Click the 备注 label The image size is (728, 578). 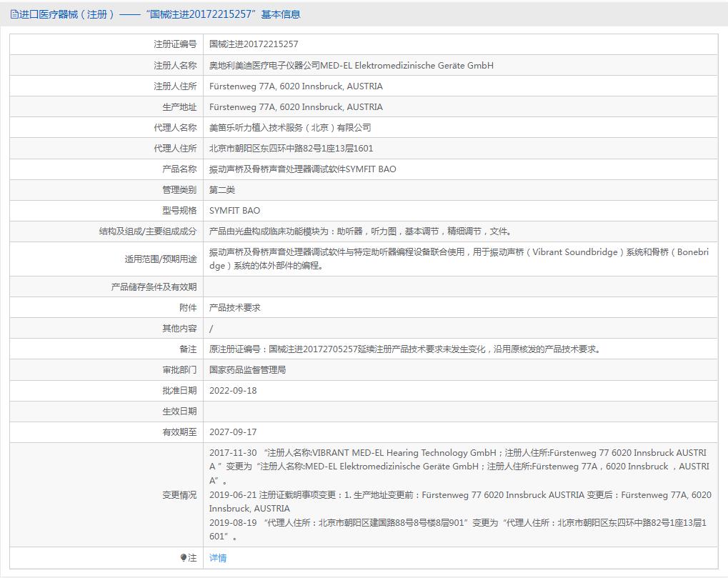pyautogui.click(x=188, y=349)
